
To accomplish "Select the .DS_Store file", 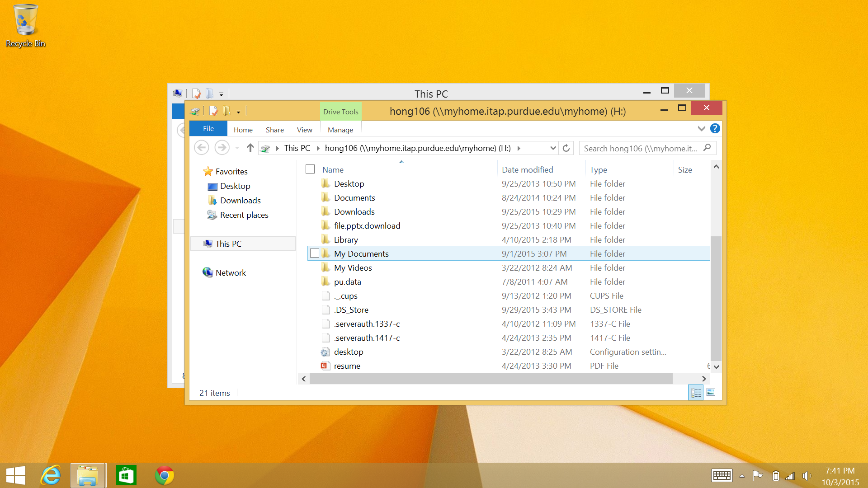I will pyautogui.click(x=351, y=310).
